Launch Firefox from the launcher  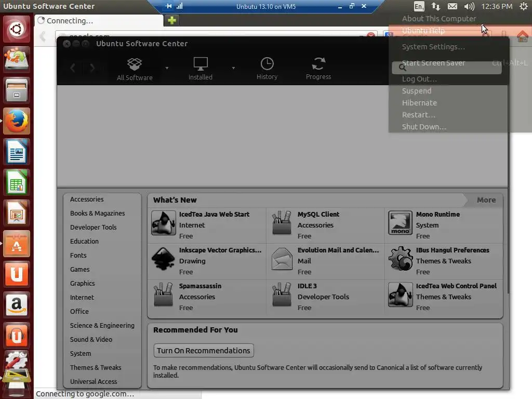(x=17, y=121)
